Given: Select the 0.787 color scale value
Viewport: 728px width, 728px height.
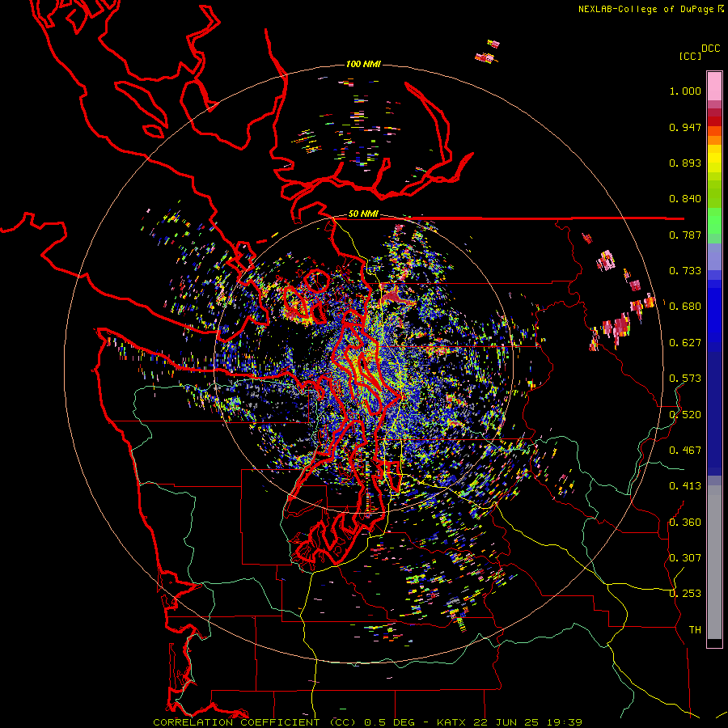Looking at the screenshot, I should point(685,235).
